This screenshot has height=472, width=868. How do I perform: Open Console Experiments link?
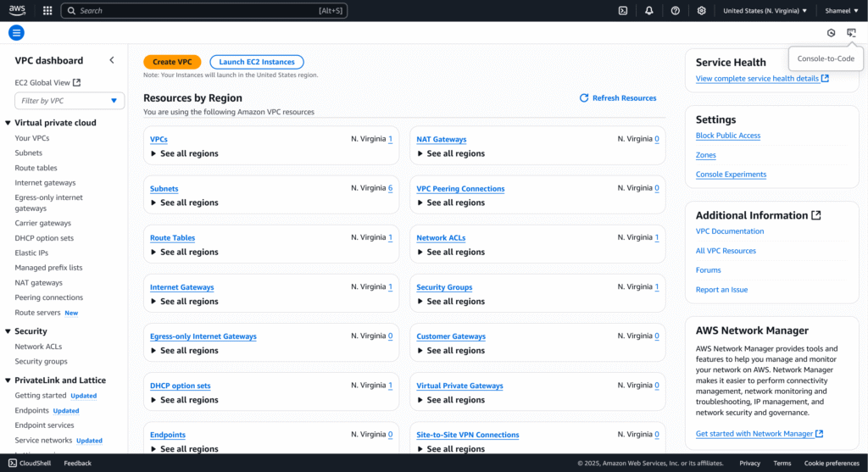click(x=731, y=175)
